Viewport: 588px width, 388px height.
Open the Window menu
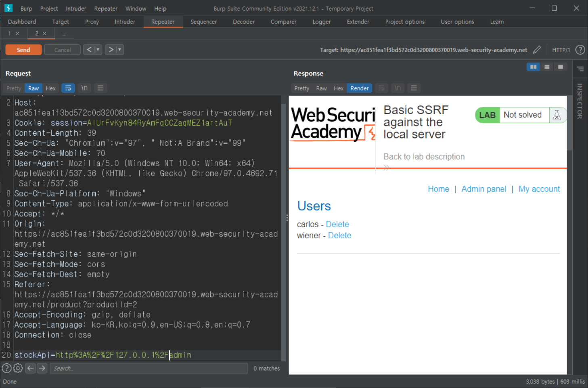pyautogui.click(x=136, y=8)
